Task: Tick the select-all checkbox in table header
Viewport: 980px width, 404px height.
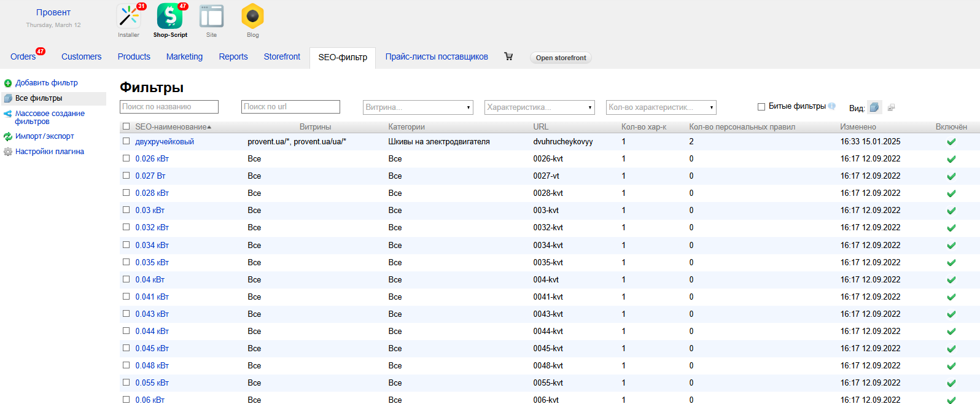Action: tap(126, 126)
